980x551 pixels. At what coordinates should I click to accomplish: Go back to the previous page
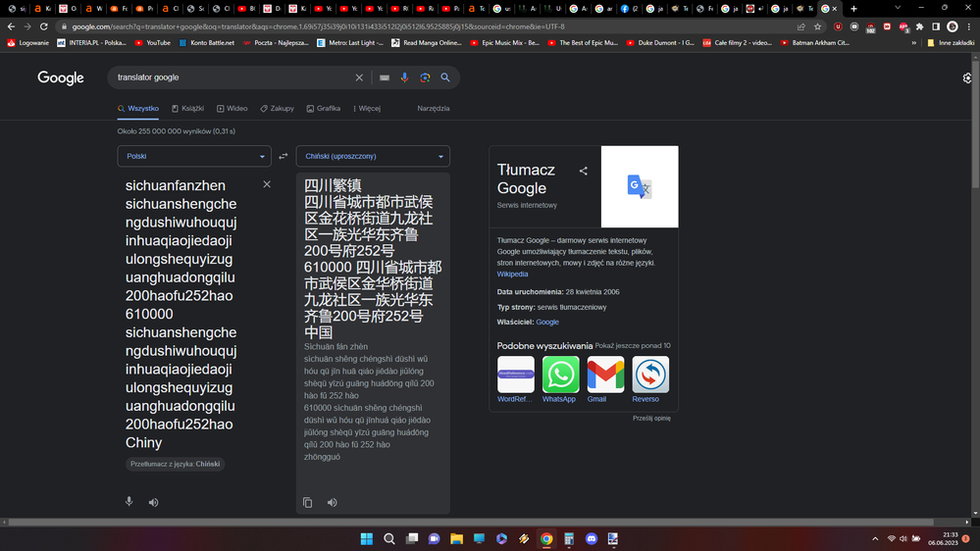[11, 26]
